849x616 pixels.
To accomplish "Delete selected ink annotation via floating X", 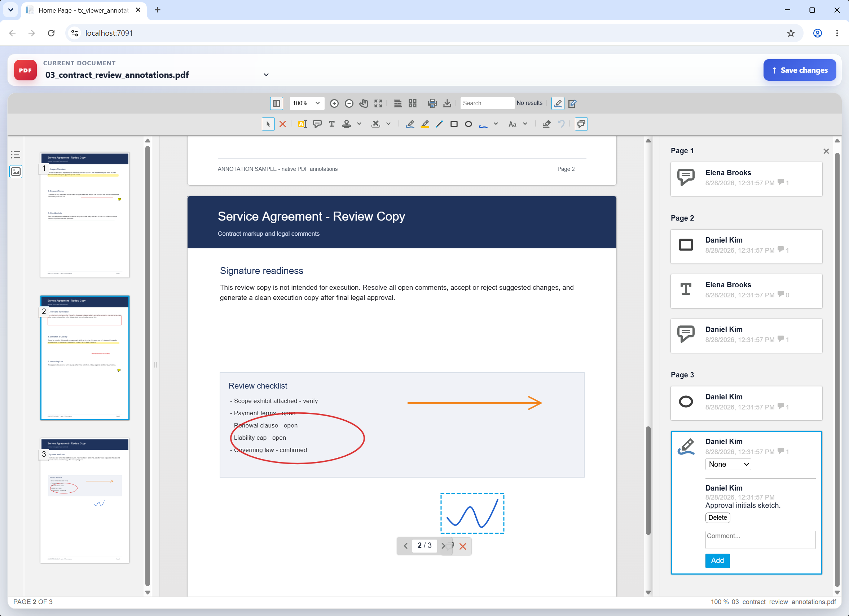I will pyautogui.click(x=462, y=546).
